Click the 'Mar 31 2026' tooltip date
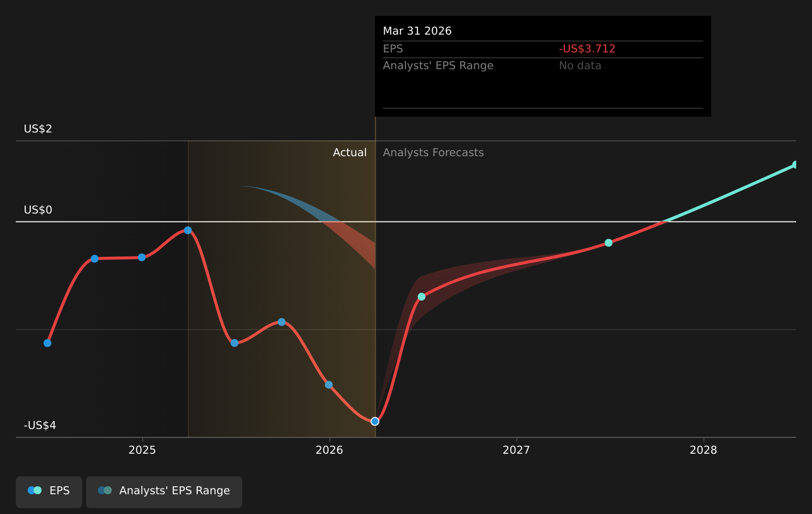 [417, 31]
